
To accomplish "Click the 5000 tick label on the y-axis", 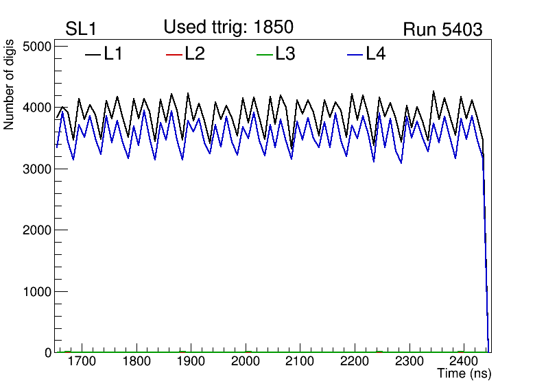I will tap(38, 47).
